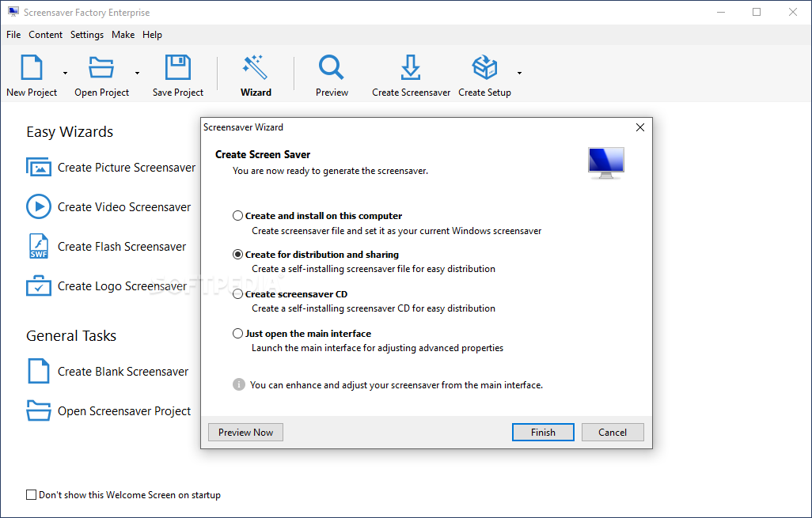Click the Create Logo Screensaver briefcase icon
The width and height of the screenshot is (812, 518).
point(39,285)
